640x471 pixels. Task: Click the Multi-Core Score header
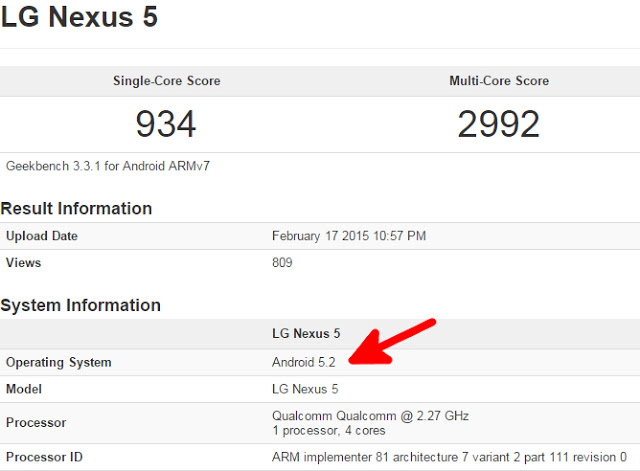[x=499, y=81]
